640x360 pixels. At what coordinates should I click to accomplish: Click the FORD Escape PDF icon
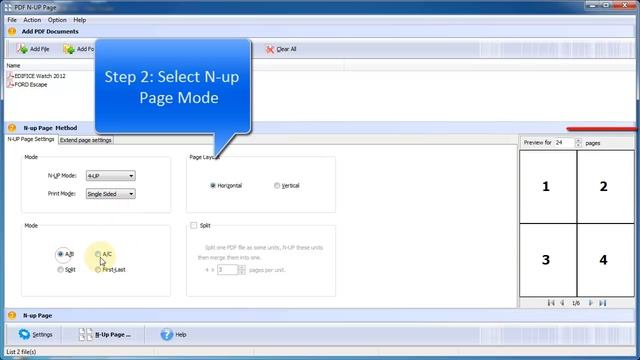[x=10, y=84]
